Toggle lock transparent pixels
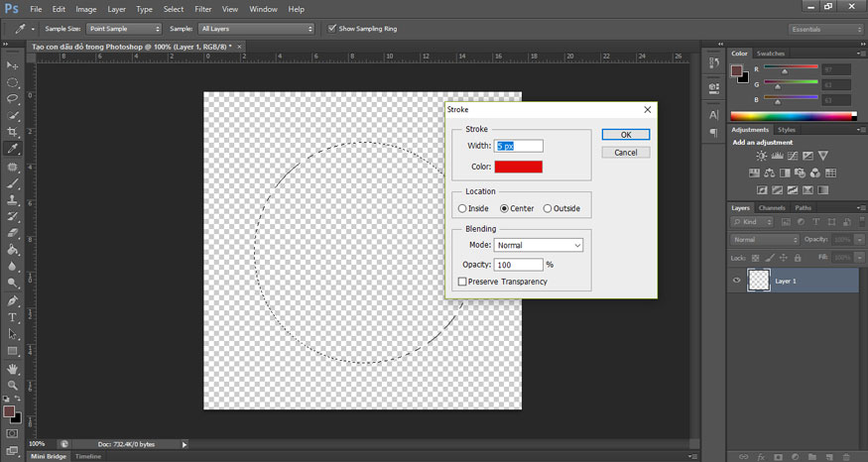The height and width of the screenshot is (462, 868). pos(755,258)
